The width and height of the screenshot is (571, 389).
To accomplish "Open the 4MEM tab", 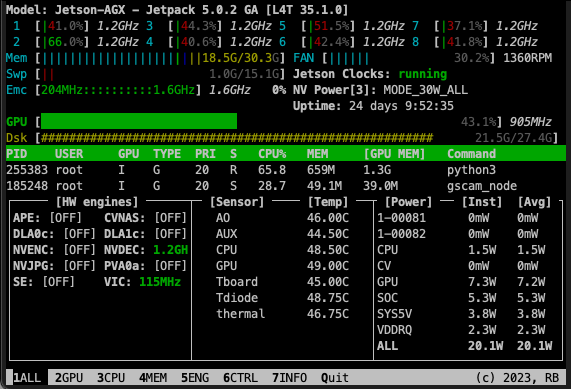I will (153, 378).
